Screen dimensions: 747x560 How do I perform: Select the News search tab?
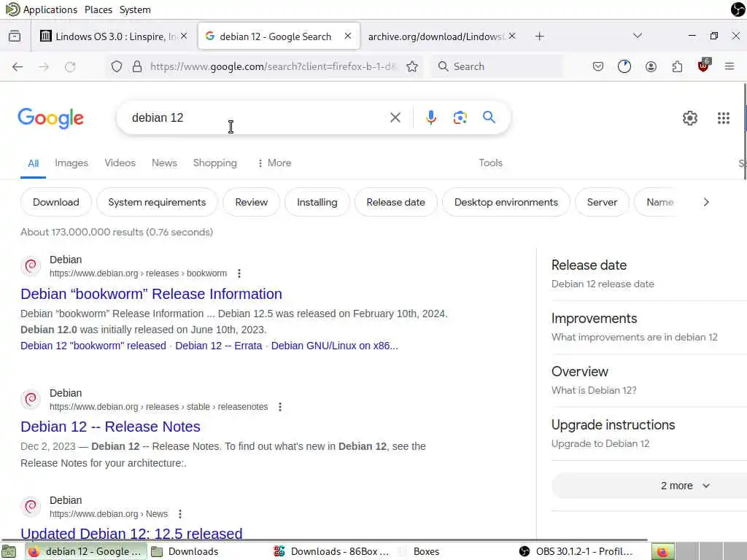[x=164, y=163]
